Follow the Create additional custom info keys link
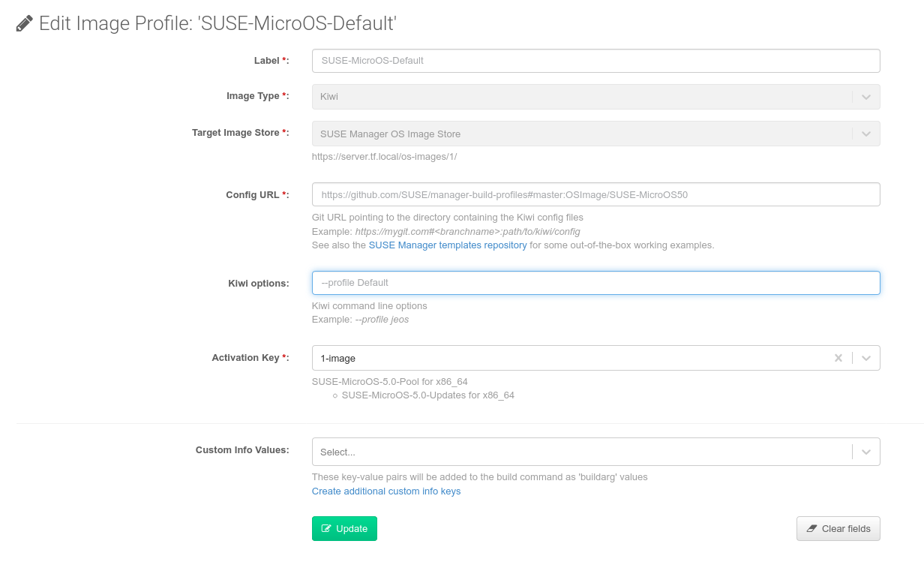924x586 pixels. pyautogui.click(x=386, y=491)
